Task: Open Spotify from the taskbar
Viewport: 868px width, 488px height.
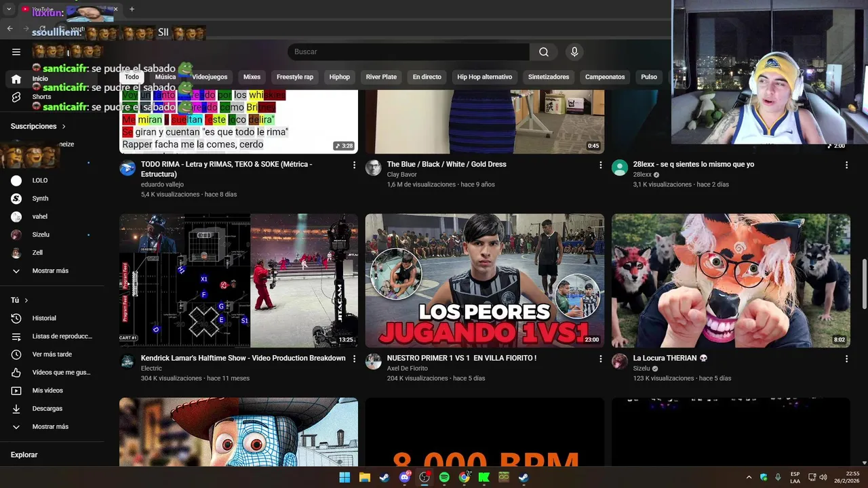Action: click(x=444, y=477)
